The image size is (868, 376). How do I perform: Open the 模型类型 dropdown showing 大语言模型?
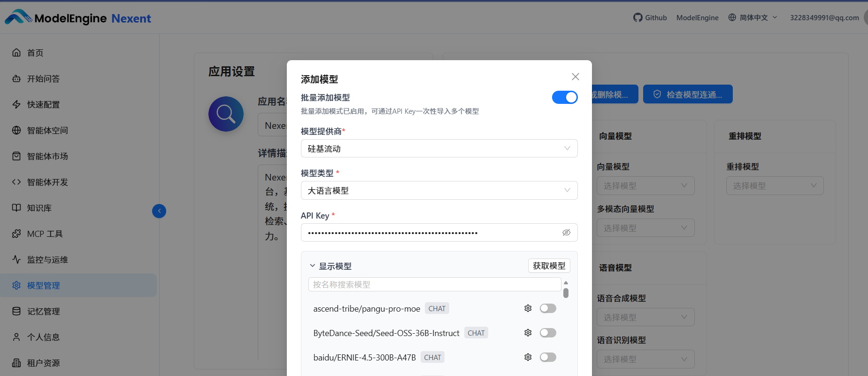439,190
